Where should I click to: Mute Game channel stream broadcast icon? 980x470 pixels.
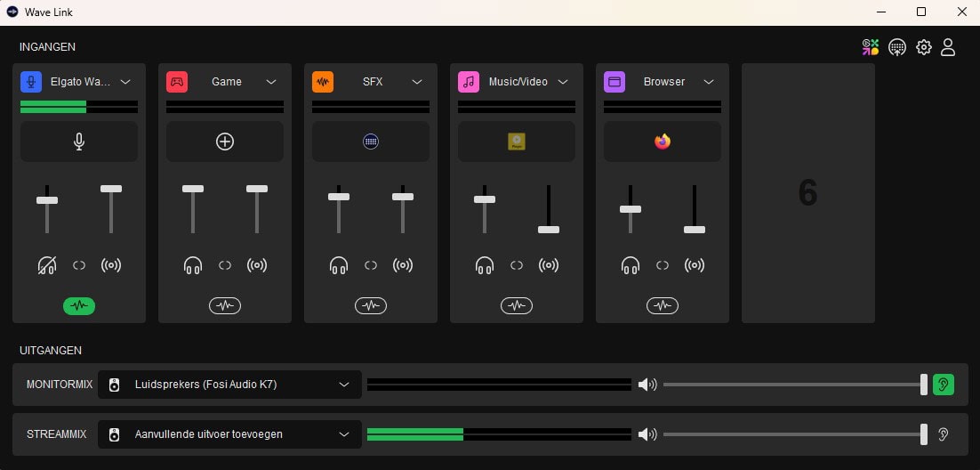click(x=257, y=265)
